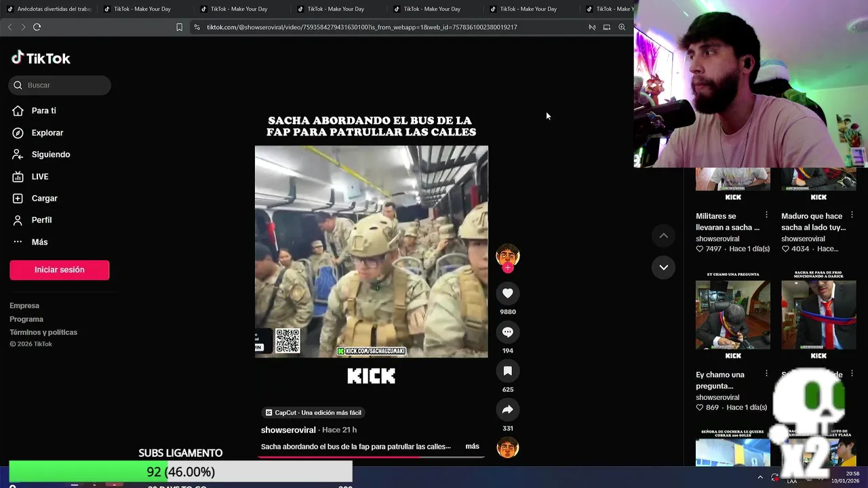This screenshot has width=868, height=488.
Task: Open the three-dot menu for 'Ey chamo una pregunta' video
Action: 766,373
